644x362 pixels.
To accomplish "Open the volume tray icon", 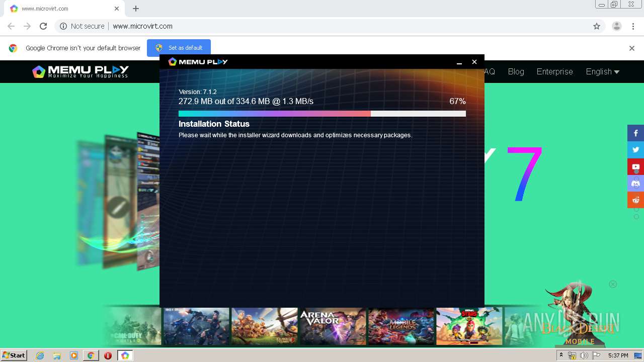I will click(584, 355).
